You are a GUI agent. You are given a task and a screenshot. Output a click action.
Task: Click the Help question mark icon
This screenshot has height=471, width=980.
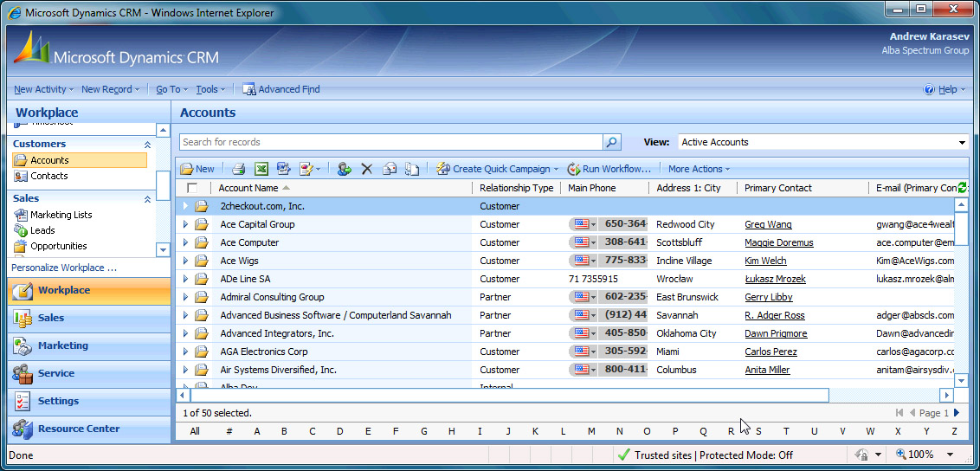coord(929,89)
